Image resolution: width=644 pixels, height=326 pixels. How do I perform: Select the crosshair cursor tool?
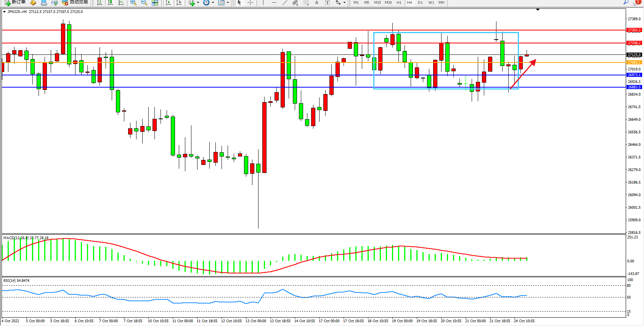(250, 3)
